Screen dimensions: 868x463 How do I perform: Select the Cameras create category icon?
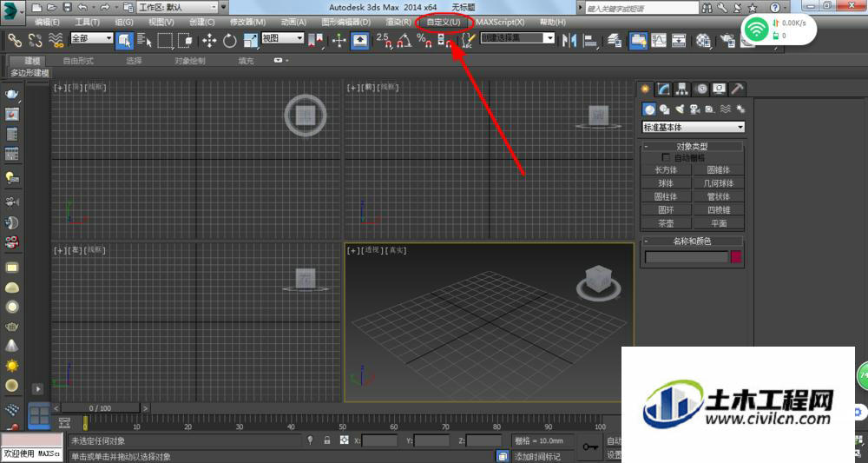click(x=694, y=109)
